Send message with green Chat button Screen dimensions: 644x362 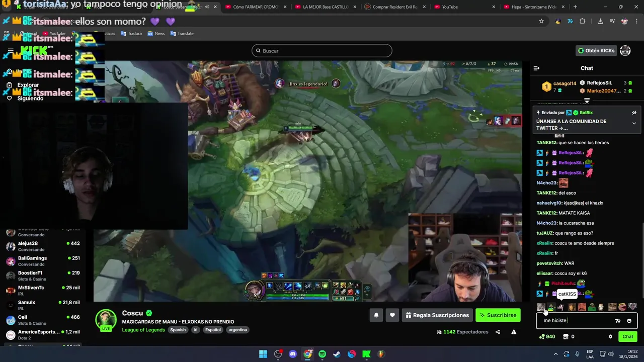click(x=628, y=337)
